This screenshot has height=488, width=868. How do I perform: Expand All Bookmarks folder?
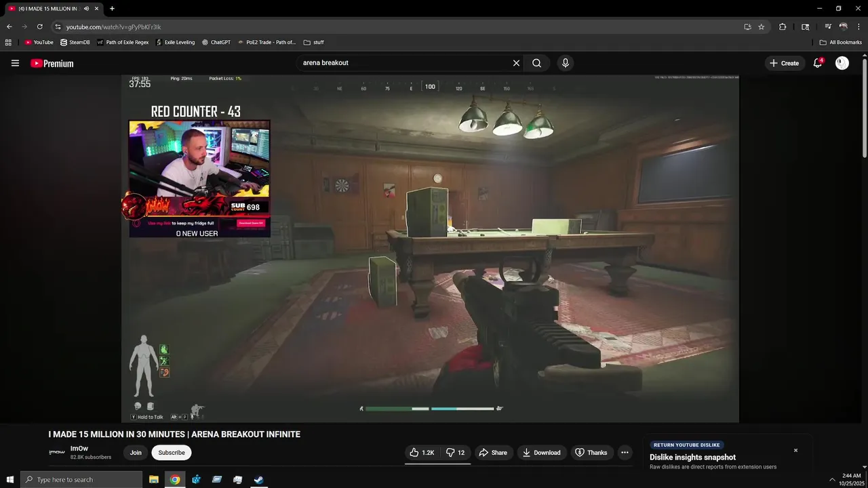841,42
